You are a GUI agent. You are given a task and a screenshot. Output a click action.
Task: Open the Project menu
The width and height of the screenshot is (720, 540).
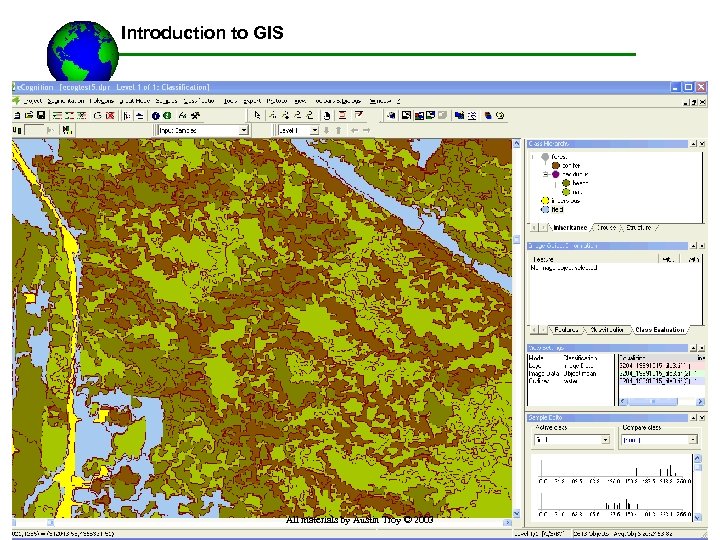[x=33, y=101]
